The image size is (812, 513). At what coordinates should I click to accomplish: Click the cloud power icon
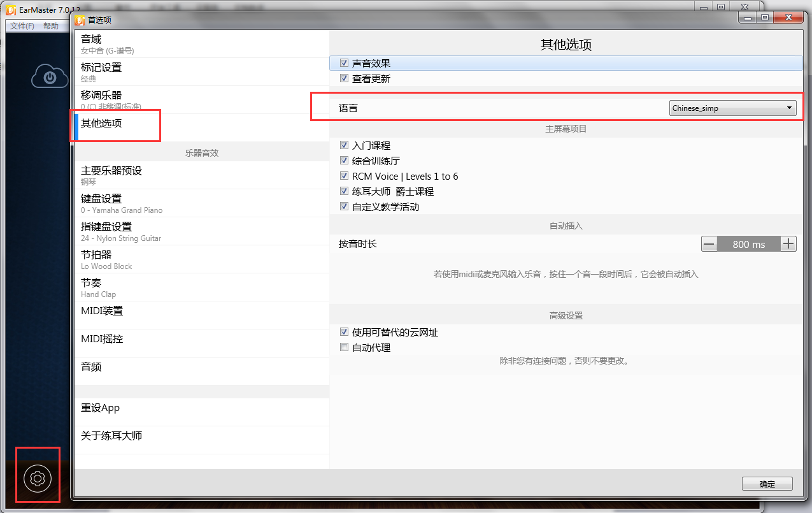(x=50, y=78)
